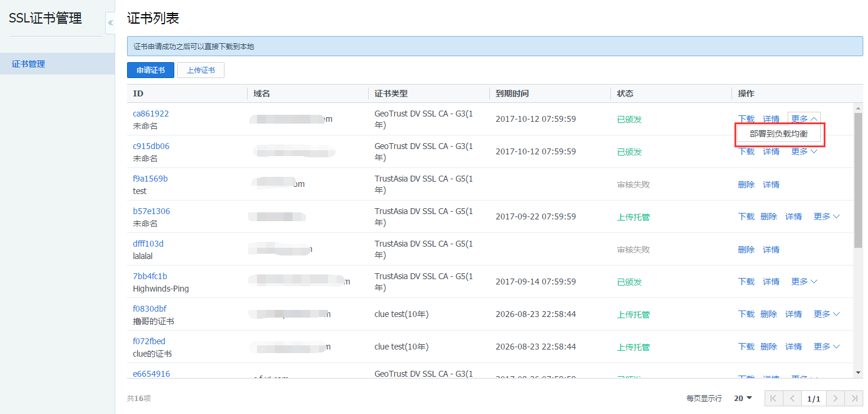Image resolution: width=868 pixels, height=414 pixels.
Task: Go to the previous page arrow
Action: point(793,399)
